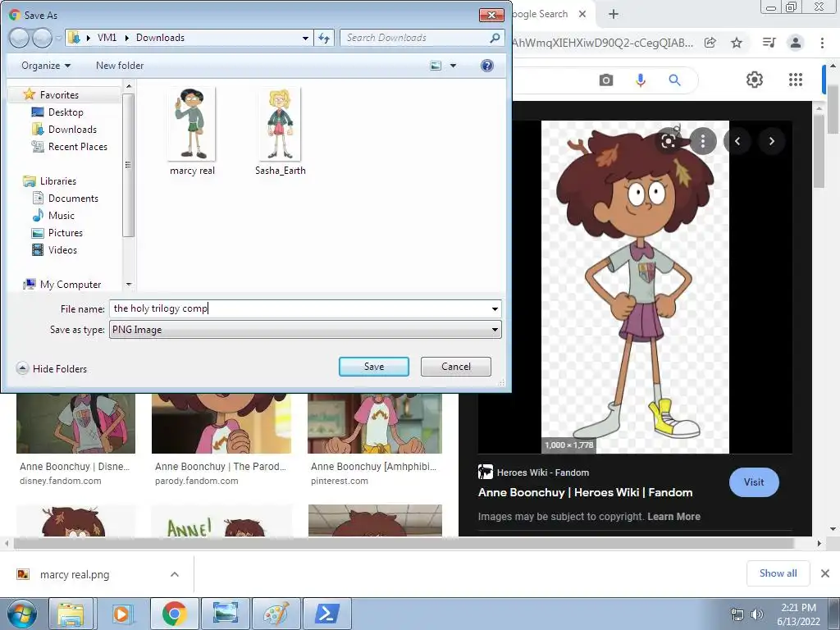This screenshot has width=840, height=630.
Task: Select Libraries in navigation pane
Action: 58,181
